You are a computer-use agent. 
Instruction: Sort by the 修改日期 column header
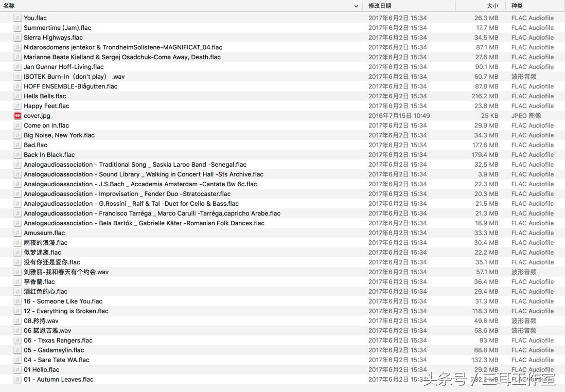click(380, 6)
